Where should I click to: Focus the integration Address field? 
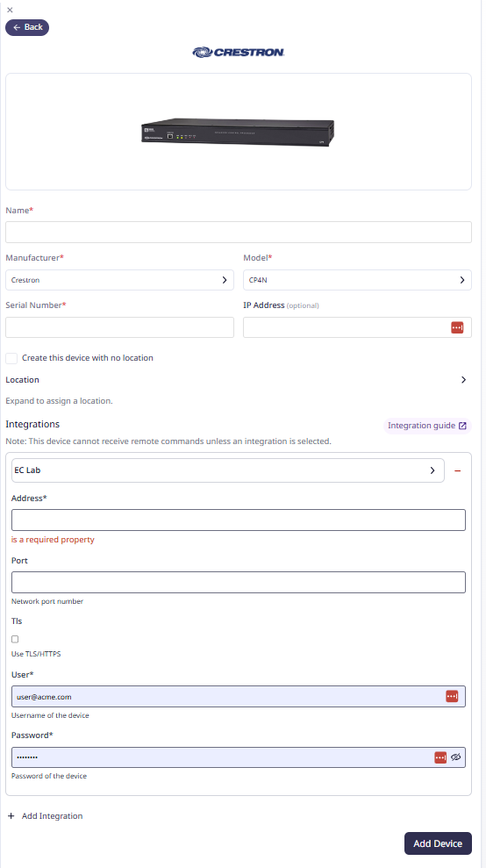239,520
